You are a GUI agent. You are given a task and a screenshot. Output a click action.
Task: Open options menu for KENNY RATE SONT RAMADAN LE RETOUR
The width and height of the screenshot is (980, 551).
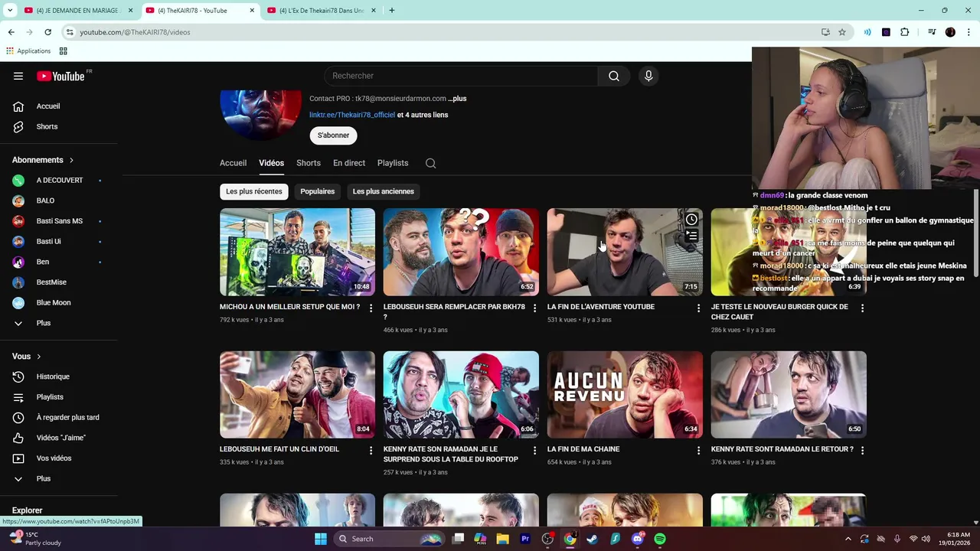[862, 450]
